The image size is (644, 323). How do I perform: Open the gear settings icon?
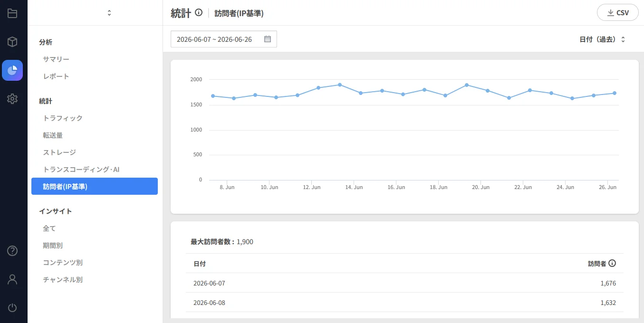tap(12, 99)
